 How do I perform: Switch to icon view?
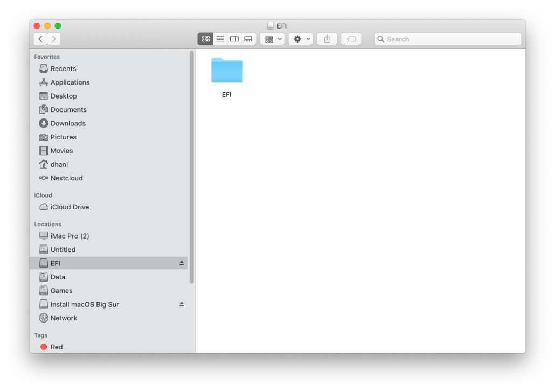[205, 39]
